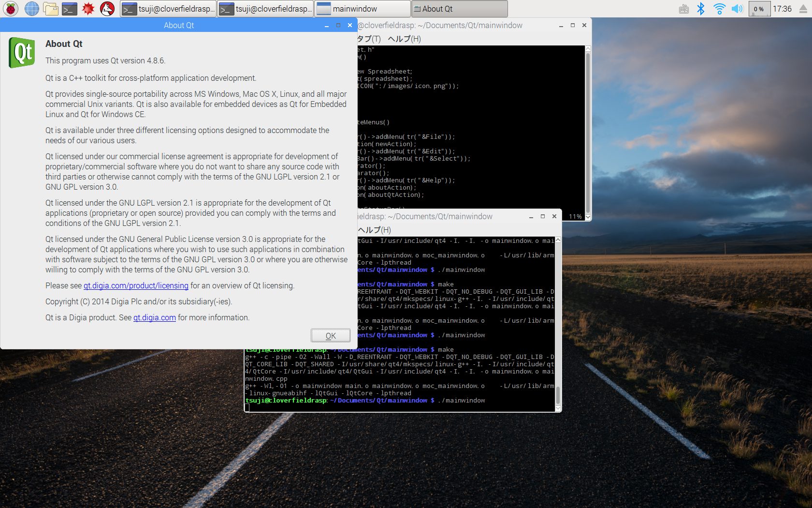This screenshot has width=812, height=508.
Task: Open the qt.digia.com link
Action: coord(155,317)
